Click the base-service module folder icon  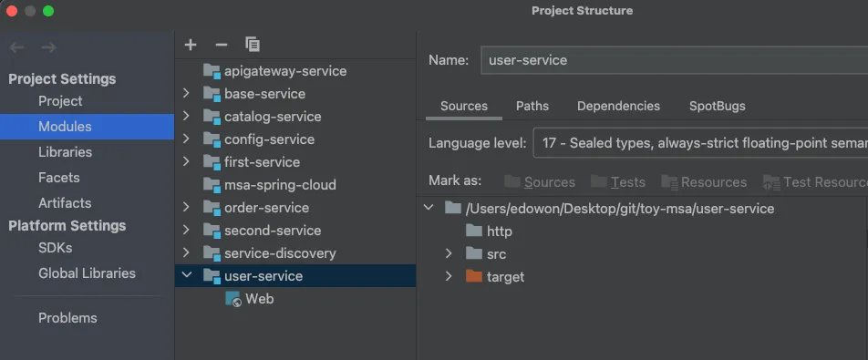212,94
